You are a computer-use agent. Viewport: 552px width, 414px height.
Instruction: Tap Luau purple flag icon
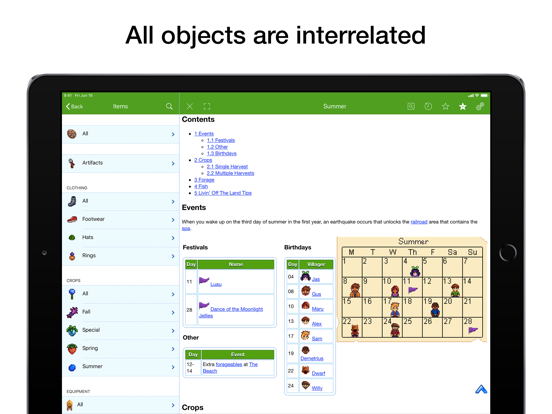(x=204, y=280)
